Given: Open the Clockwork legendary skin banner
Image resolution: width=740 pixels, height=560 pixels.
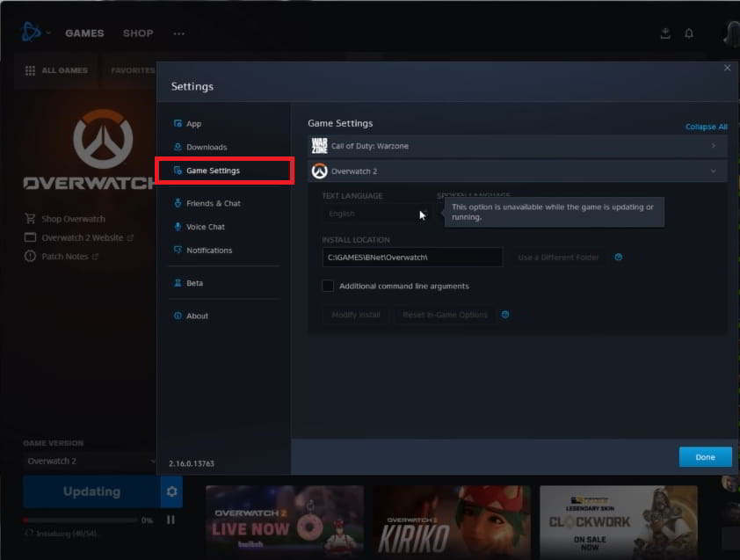Looking at the screenshot, I should click(619, 520).
